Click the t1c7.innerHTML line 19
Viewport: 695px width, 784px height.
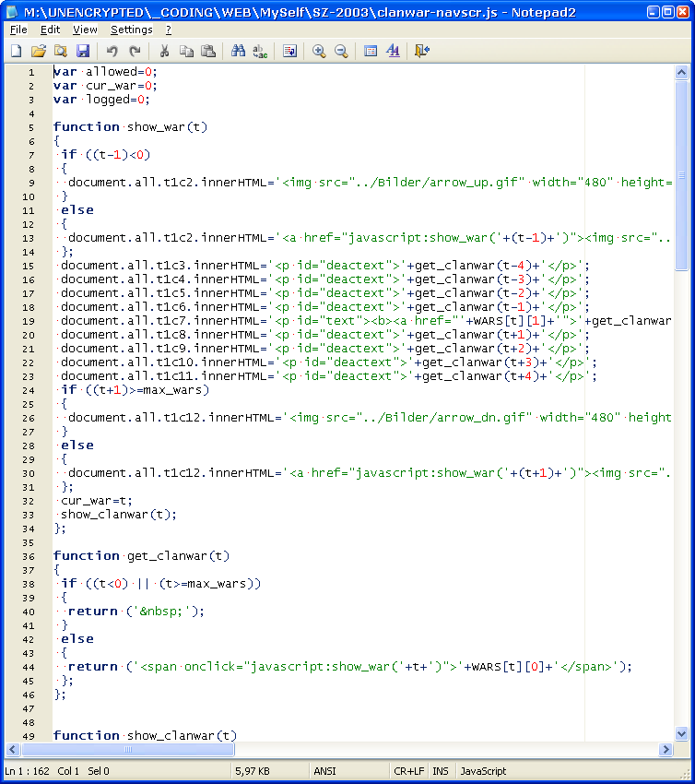pyautogui.click(x=366, y=320)
